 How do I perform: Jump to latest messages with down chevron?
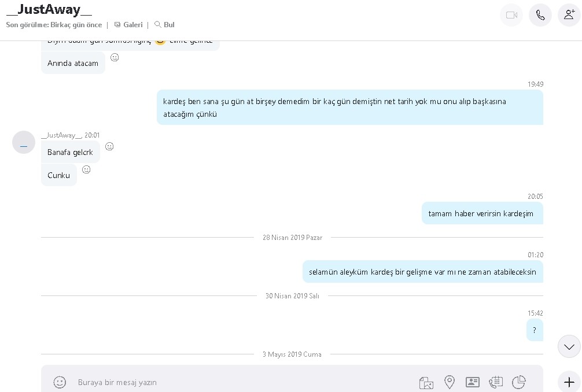tap(569, 346)
